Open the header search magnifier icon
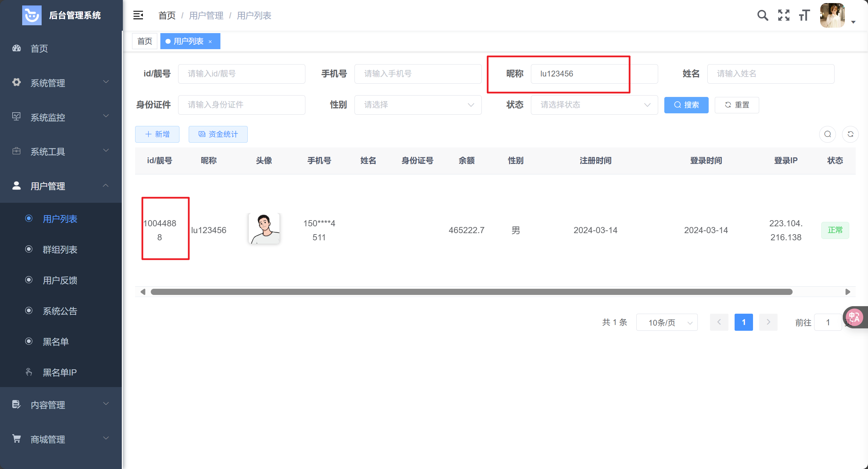 [x=763, y=15]
